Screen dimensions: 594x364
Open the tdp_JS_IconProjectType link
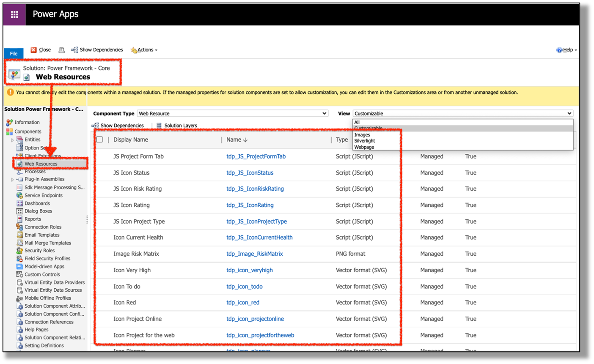click(256, 222)
